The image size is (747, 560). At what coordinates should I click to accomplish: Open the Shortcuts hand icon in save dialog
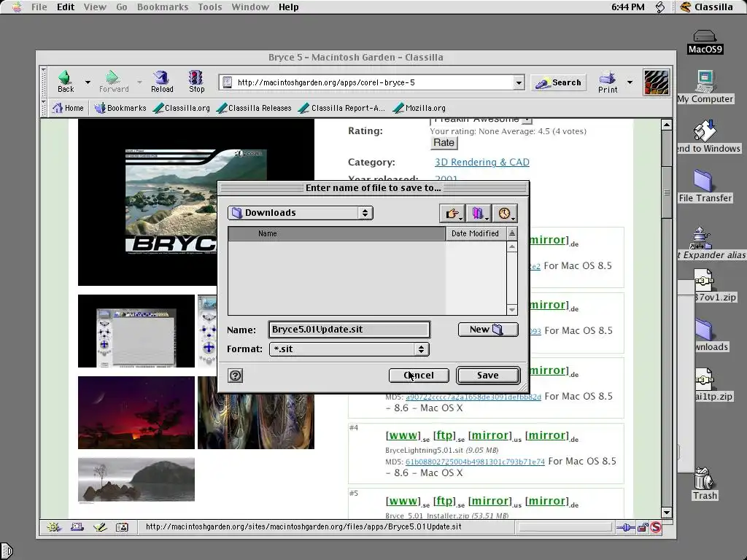pos(452,213)
